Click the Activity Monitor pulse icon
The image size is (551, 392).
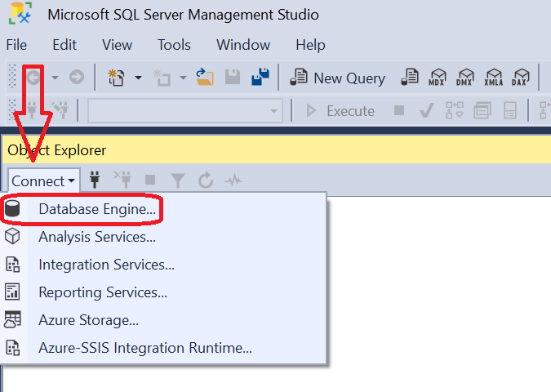click(x=233, y=180)
